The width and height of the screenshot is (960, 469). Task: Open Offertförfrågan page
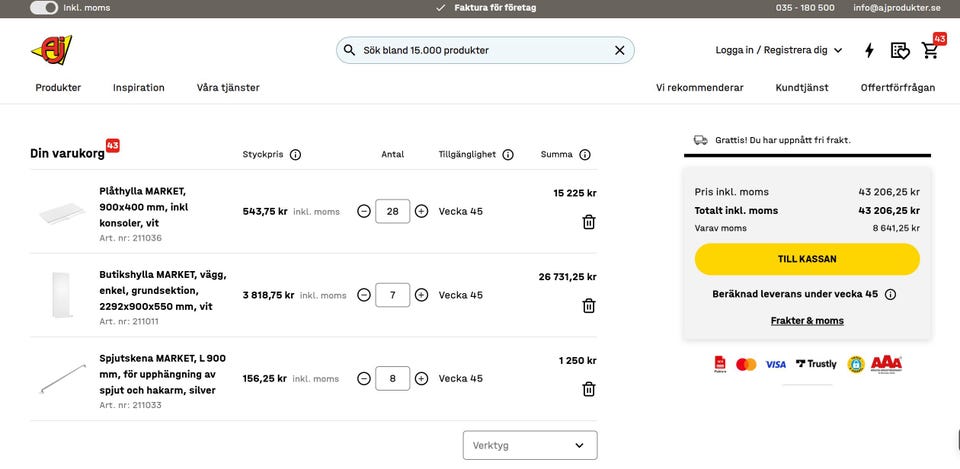click(x=898, y=88)
